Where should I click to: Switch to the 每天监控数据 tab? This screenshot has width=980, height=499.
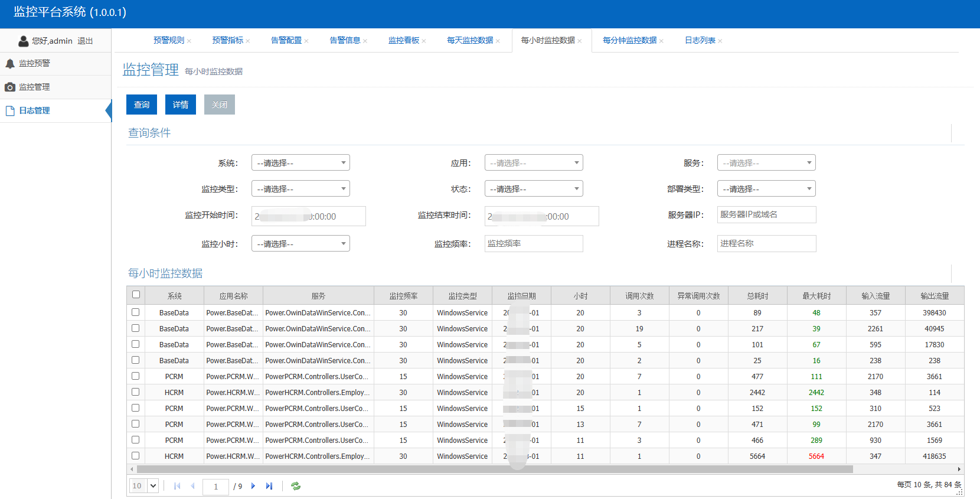click(470, 41)
